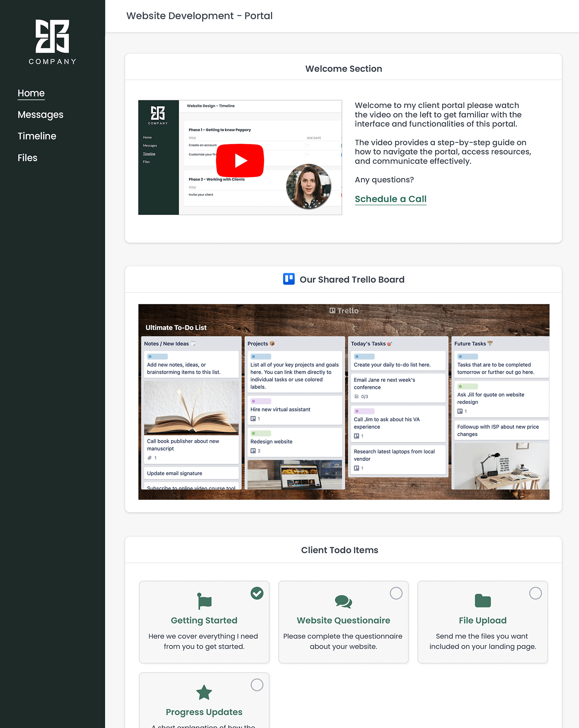Image resolution: width=579 pixels, height=728 pixels.
Task: Open the Home page link
Action: [31, 93]
